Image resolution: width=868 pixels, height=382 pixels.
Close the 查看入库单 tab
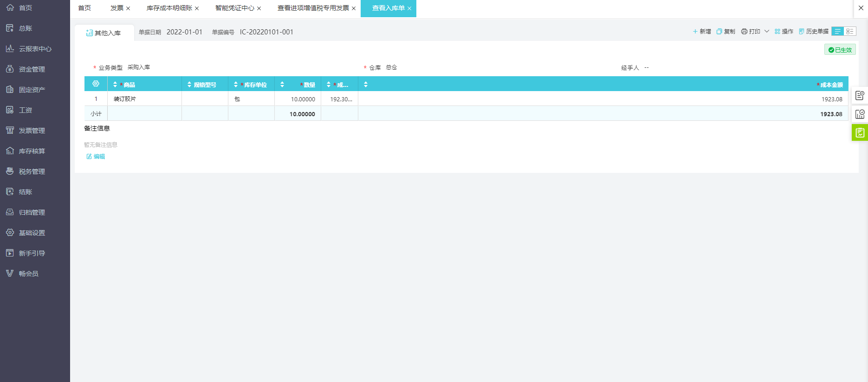(x=409, y=8)
